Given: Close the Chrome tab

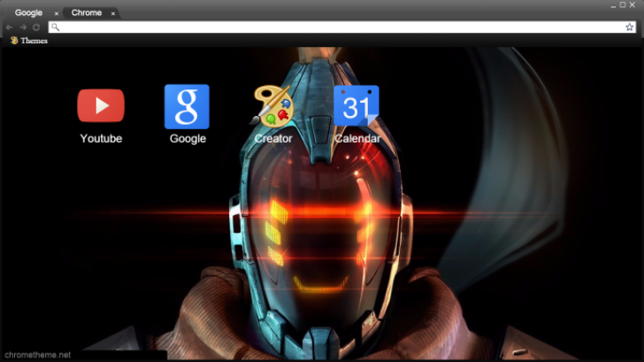Looking at the screenshot, I should 113,13.
